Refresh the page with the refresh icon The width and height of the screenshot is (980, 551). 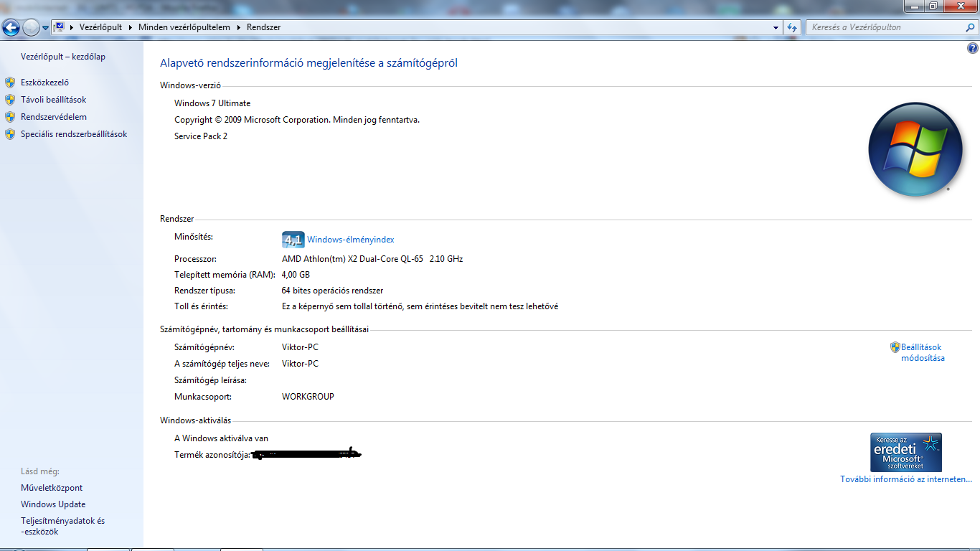[x=792, y=27]
